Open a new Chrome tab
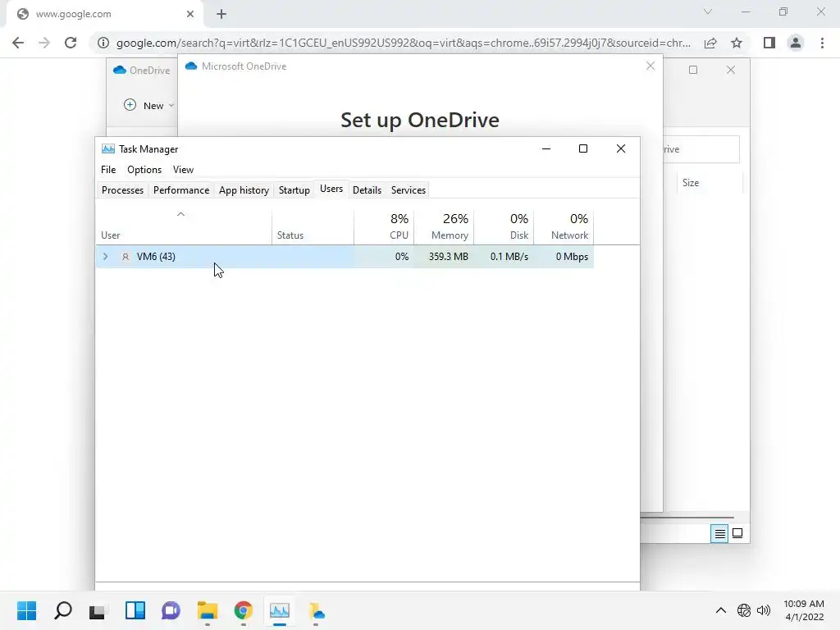 click(x=221, y=15)
